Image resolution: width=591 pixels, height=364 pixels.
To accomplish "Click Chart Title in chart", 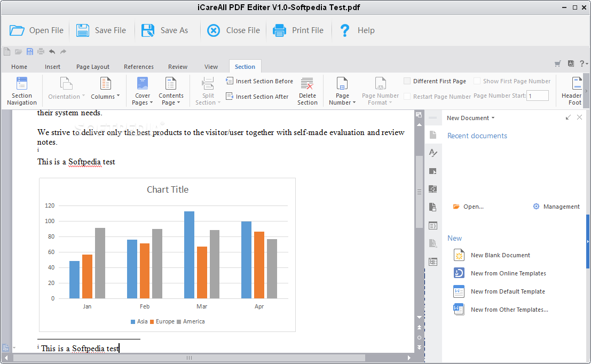I will (x=167, y=189).
